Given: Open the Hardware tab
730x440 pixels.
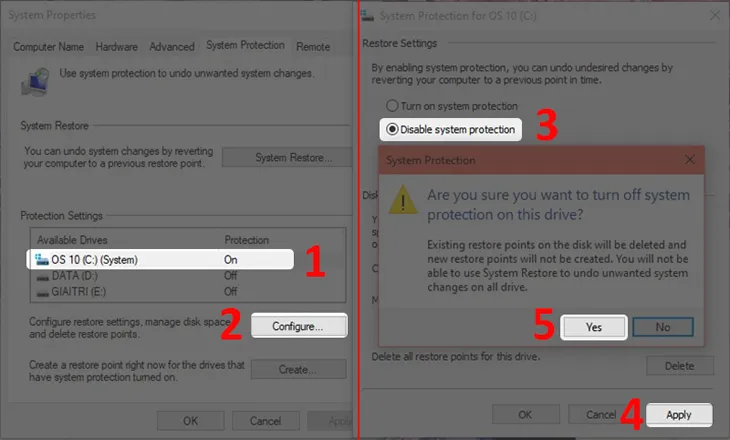Looking at the screenshot, I should coord(117,47).
